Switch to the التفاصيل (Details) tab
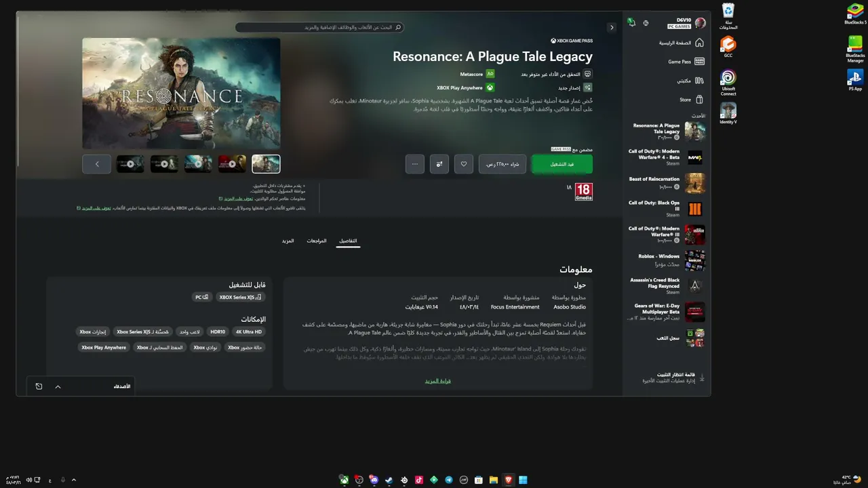The height and width of the screenshot is (488, 868). [348, 241]
